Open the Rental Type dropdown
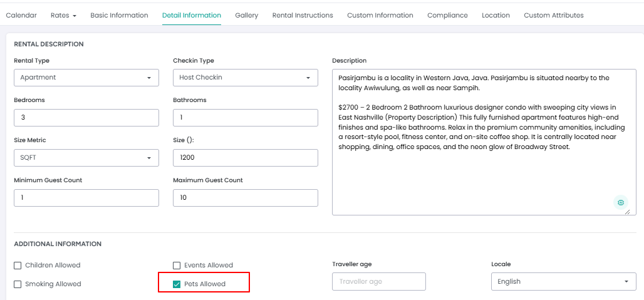The height and width of the screenshot is (300, 644). pyautogui.click(x=86, y=78)
